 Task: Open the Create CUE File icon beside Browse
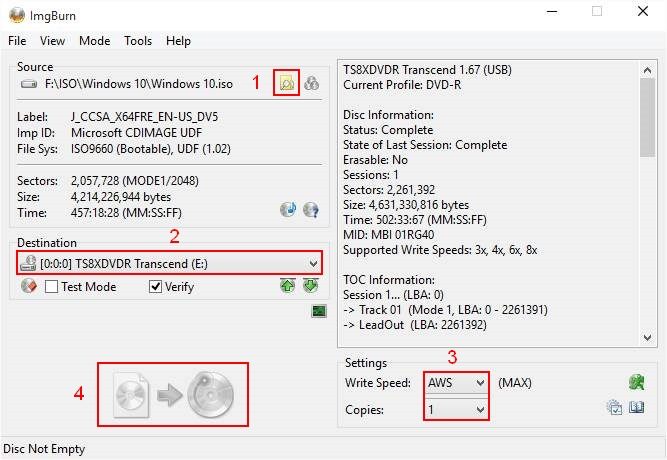coord(311,83)
